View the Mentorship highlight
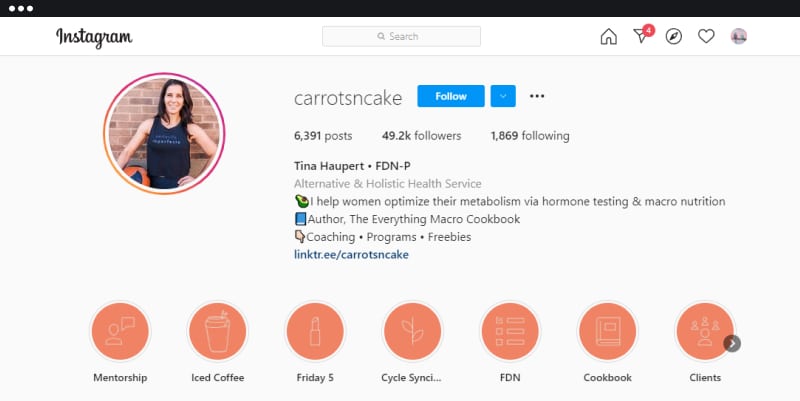Viewport: 800px width, 401px height. [120, 332]
